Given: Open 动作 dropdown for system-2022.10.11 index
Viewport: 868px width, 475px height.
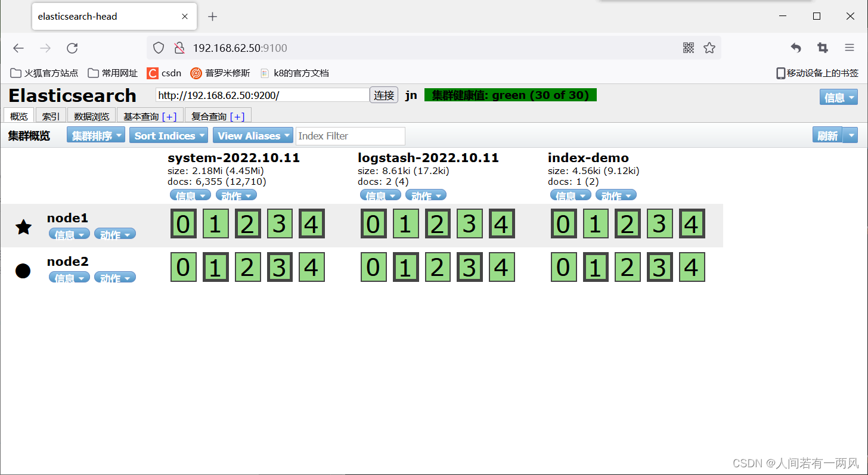Looking at the screenshot, I should (x=236, y=195).
